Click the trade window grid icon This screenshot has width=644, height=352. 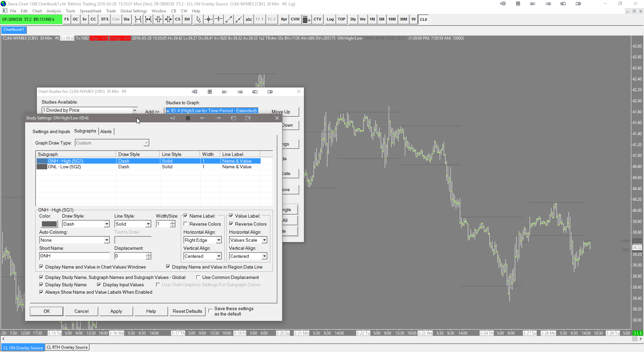tap(306, 19)
